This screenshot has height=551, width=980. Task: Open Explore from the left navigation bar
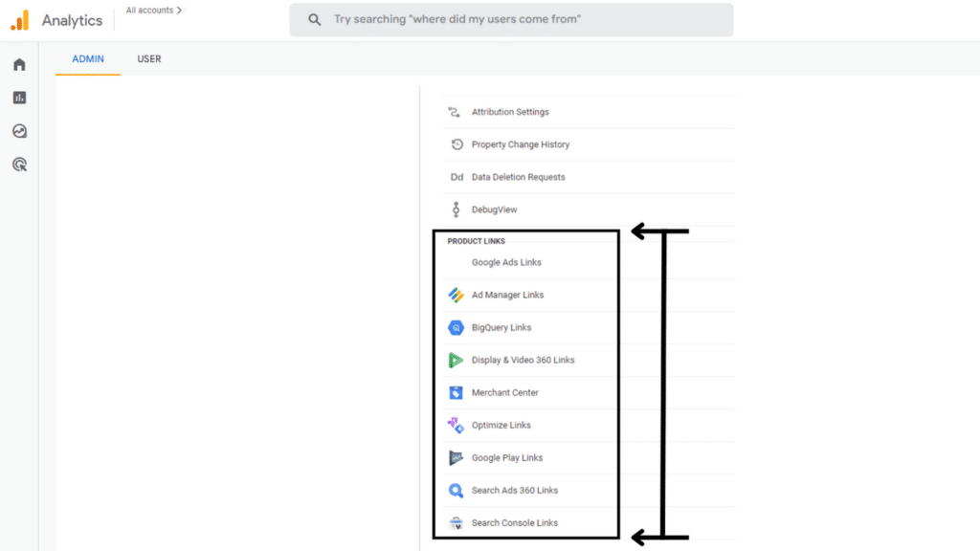pyautogui.click(x=17, y=131)
